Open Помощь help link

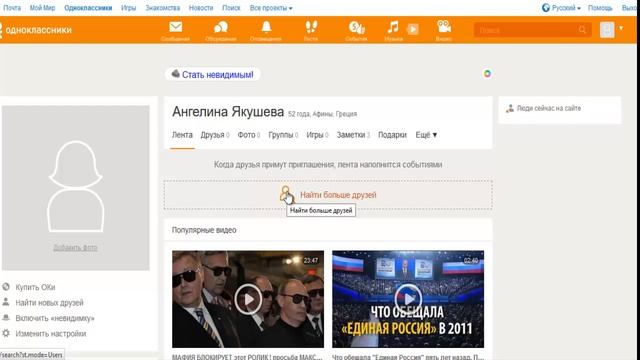click(600, 8)
